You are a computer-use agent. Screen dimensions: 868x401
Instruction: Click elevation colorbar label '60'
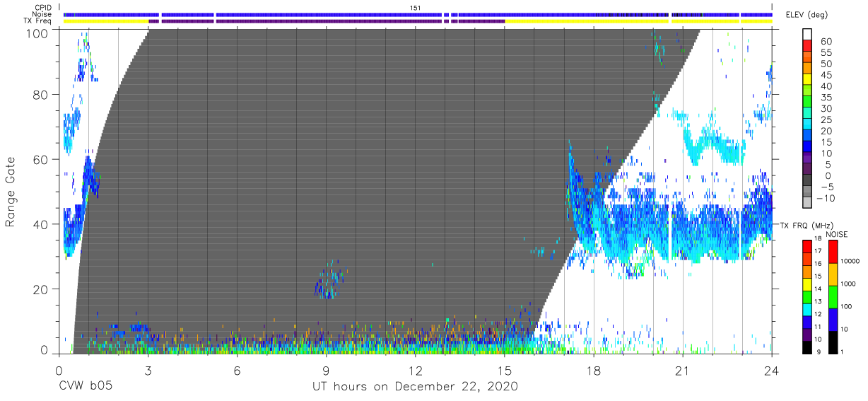click(825, 42)
